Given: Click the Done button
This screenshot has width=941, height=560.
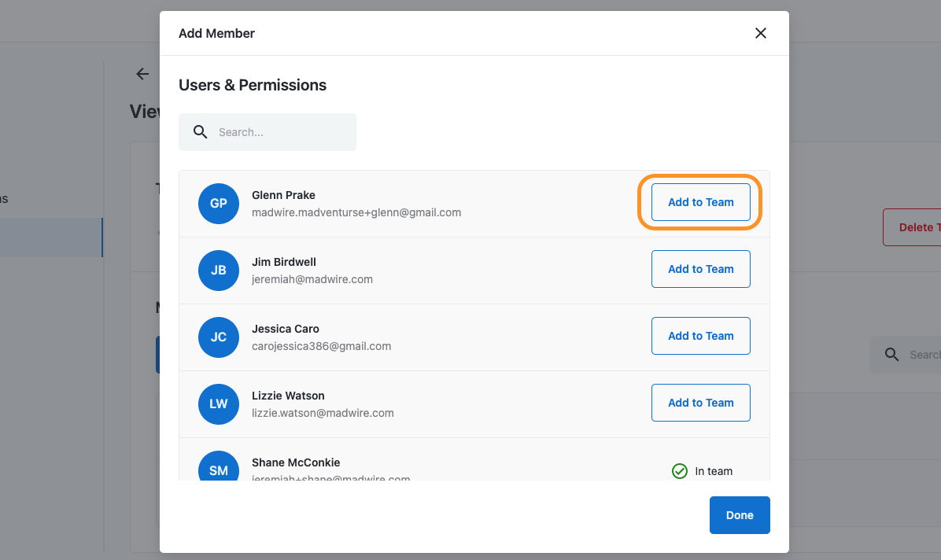Looking at the screenshot, I should coord(740,515).
